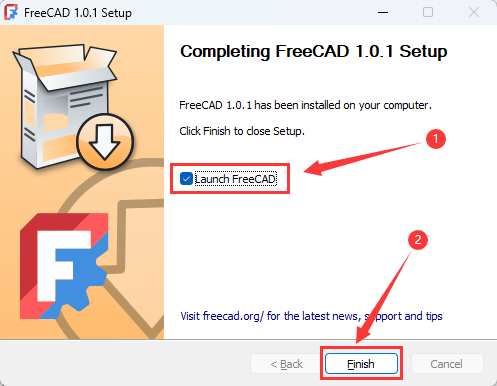Click the installer box illustration
Image resolution: width=497 pixels, height=386 pixels.
65,105
